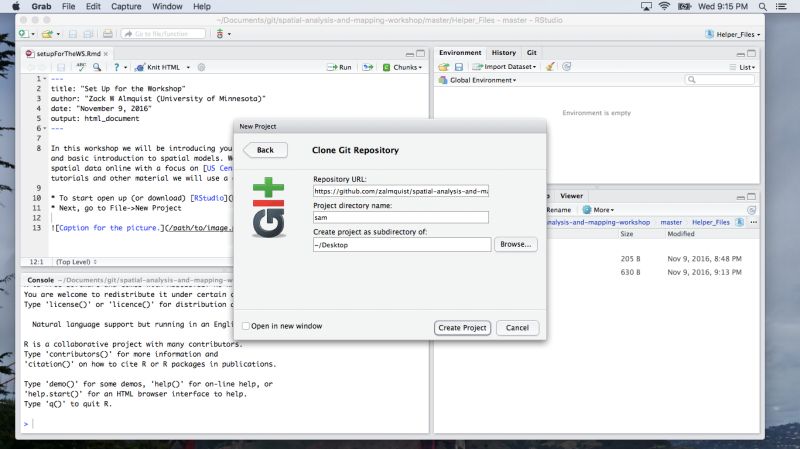800x449 pixels.
Task: Click the Spotlight search icon
Action: (x=762, y=7)
